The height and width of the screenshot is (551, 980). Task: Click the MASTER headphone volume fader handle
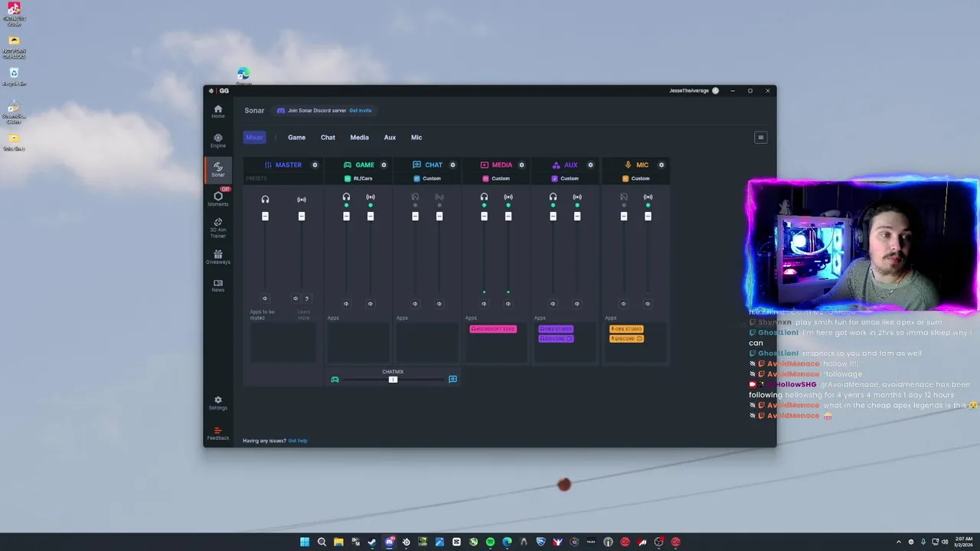(x=265, y=217)
